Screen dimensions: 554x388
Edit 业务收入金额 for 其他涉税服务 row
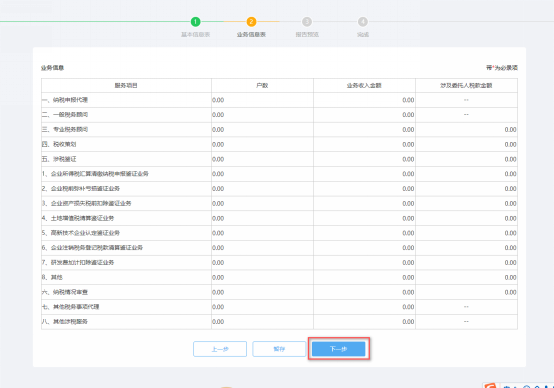tap(364, 322)
